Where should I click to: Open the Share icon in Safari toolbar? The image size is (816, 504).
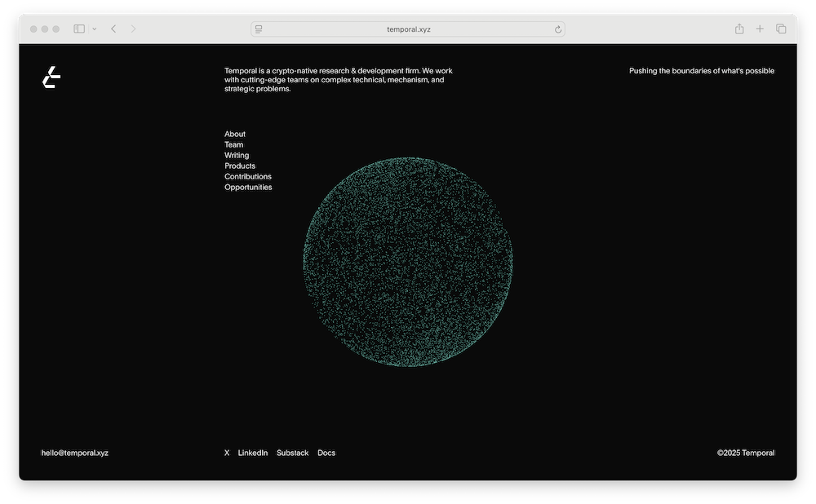[739, 29]
